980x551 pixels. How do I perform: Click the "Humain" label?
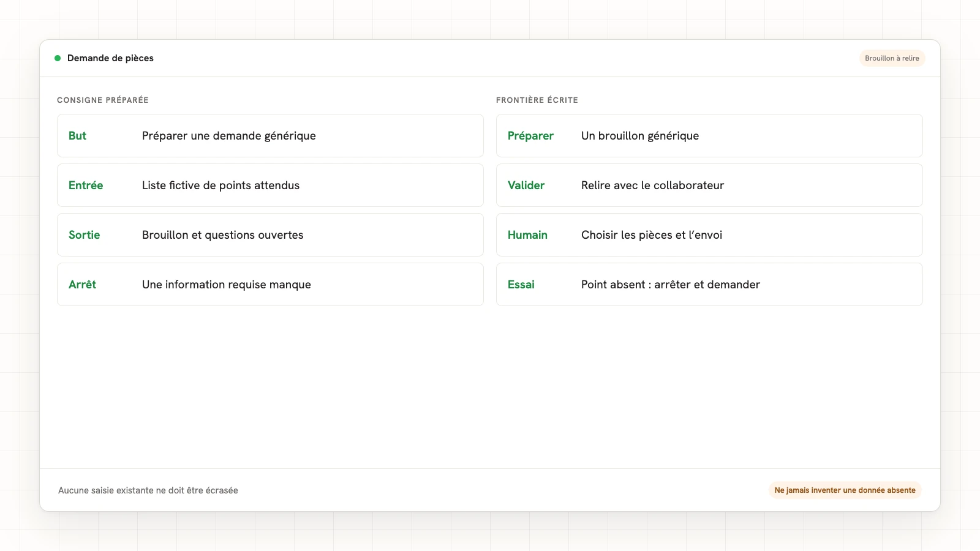coord(527,235)
